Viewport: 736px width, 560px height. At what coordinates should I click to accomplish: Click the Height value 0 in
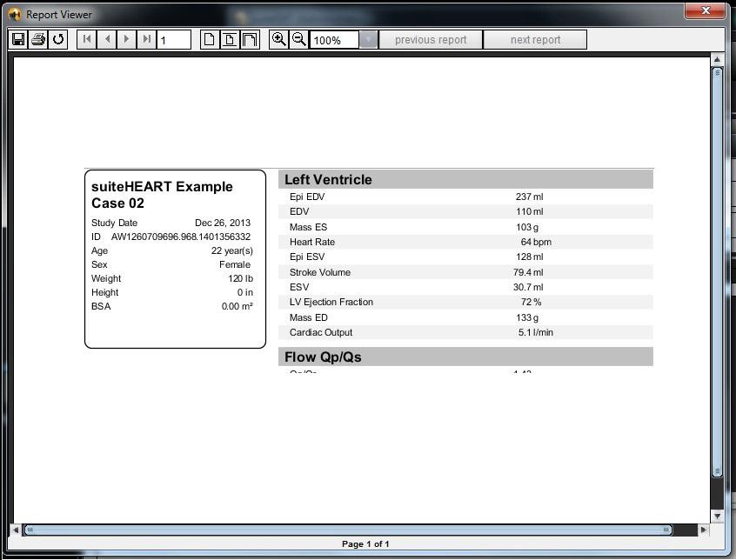tap(245, 293)
